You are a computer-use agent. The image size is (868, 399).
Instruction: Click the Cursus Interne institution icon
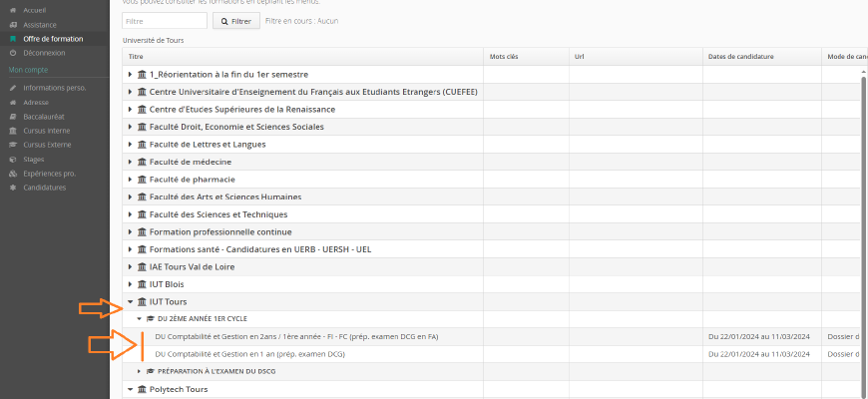tap(13, 131)
